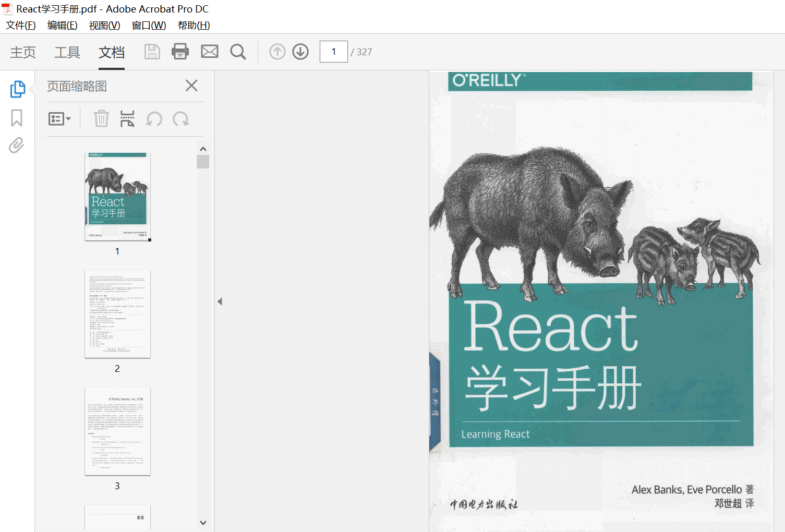Delete selected page with trash icon

pyautogui.click(x=101, y=118)
